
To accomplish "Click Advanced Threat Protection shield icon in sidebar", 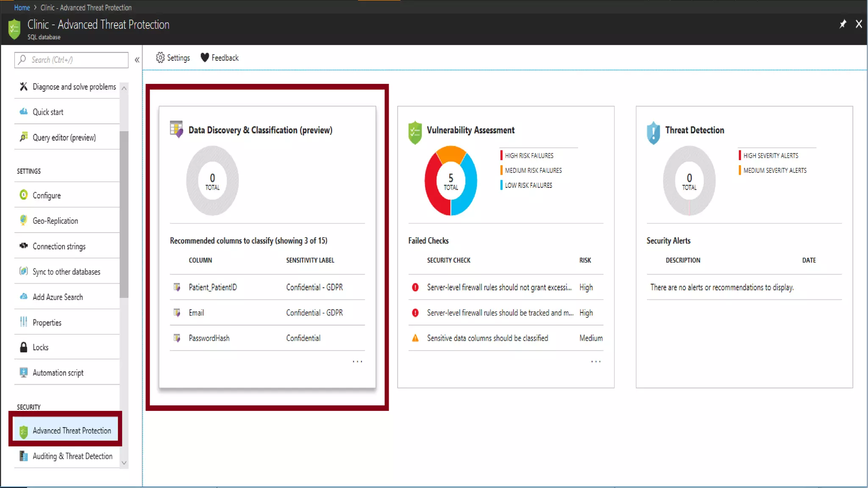I will click(x=24, y=431).
